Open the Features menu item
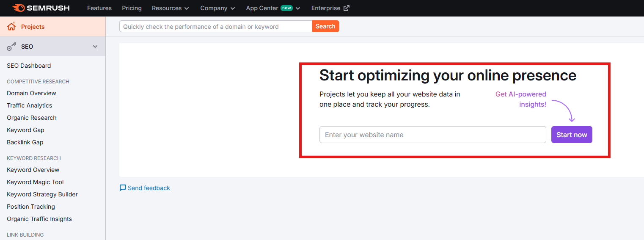 pyautogui.click(x=99, y=8)
